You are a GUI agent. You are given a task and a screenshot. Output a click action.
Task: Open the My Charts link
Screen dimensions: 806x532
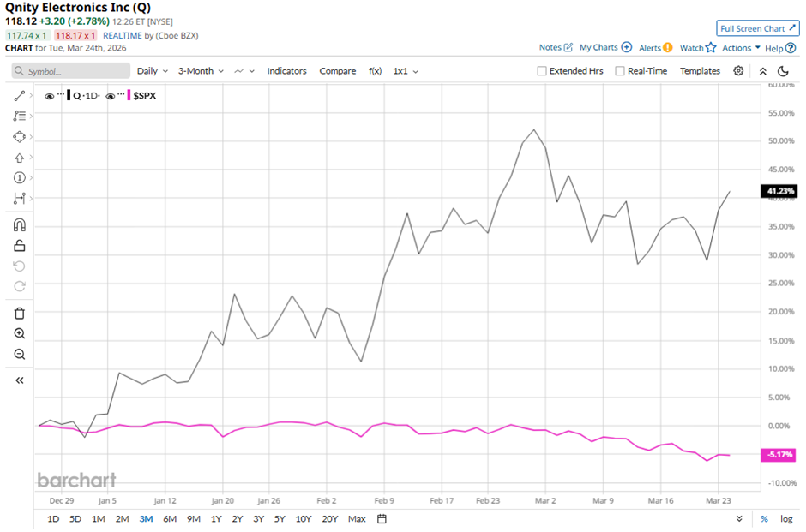[605, 48]
